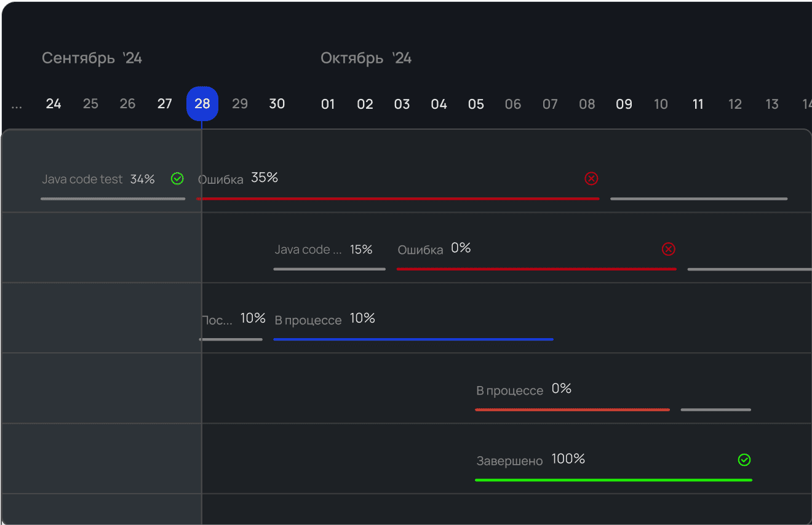Click the truncated Пос... 10% task label

tap(217, 320)
